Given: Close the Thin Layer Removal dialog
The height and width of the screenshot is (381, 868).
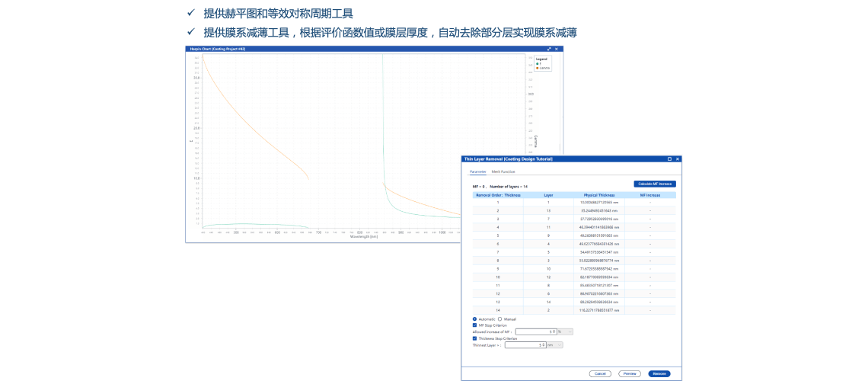Looking at the screenshot, I should click(x=678, y=158).
